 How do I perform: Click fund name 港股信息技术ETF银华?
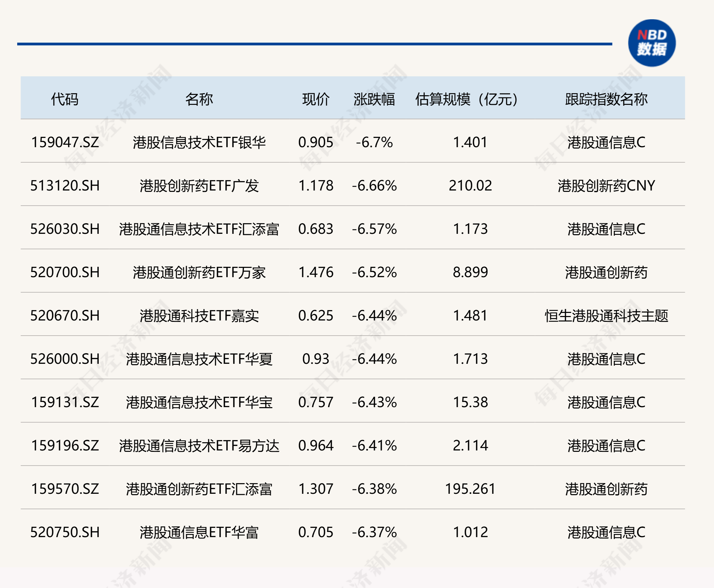(x=199, y=142)
